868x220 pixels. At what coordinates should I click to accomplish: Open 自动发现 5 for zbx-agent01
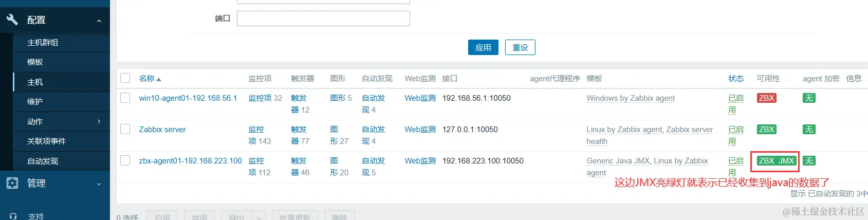tap(373, 167)
